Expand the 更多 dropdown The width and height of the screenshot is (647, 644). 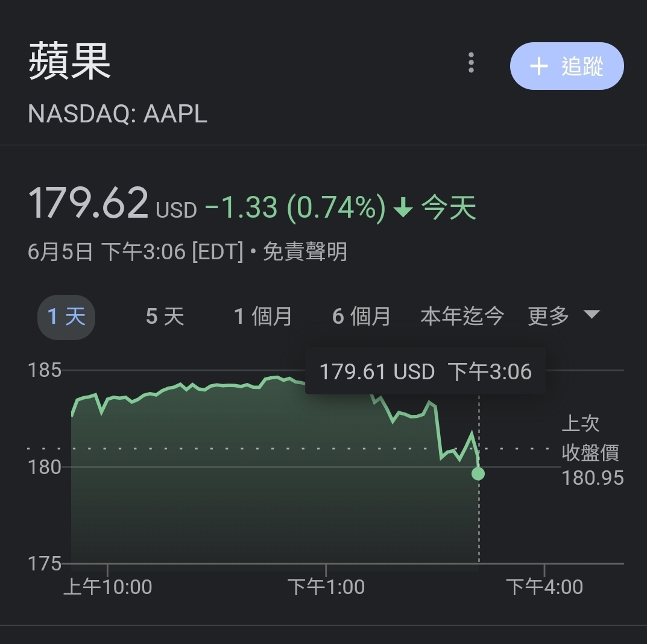pyautogui.click(x=564, y=317)
